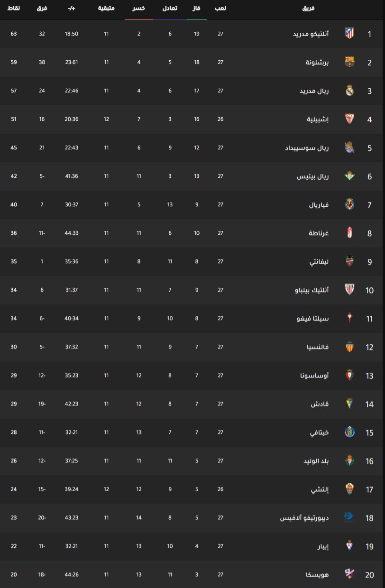The image size is (385, 588).
Task: Click the فريق team column header
Action: point(309,9)
